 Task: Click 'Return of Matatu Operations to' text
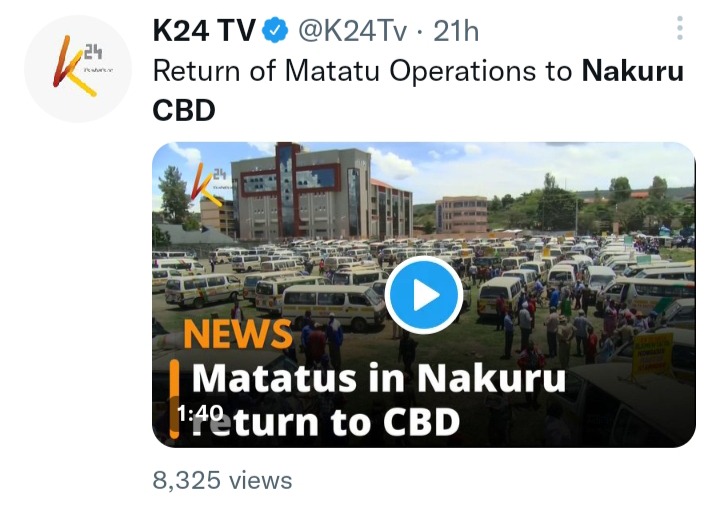362,72
